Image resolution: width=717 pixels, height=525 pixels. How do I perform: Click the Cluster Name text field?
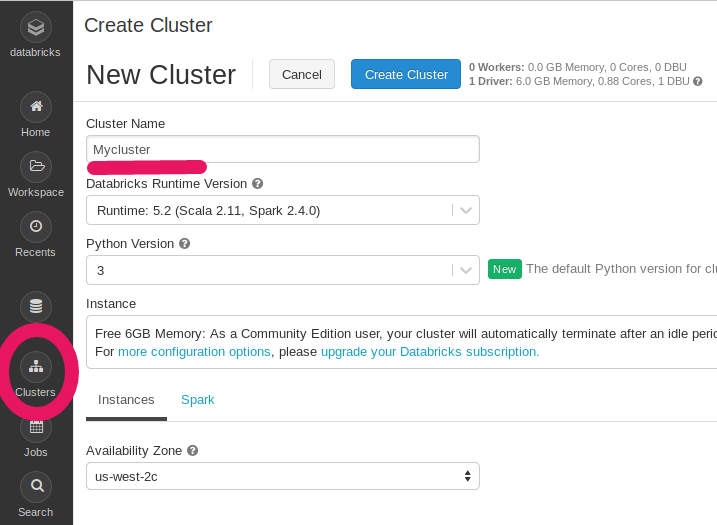[282, 149]
